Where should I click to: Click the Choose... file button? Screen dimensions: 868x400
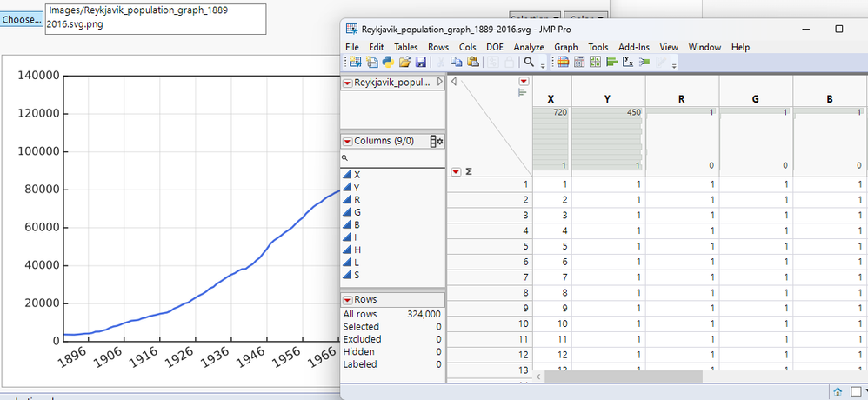tap(21, 19)
